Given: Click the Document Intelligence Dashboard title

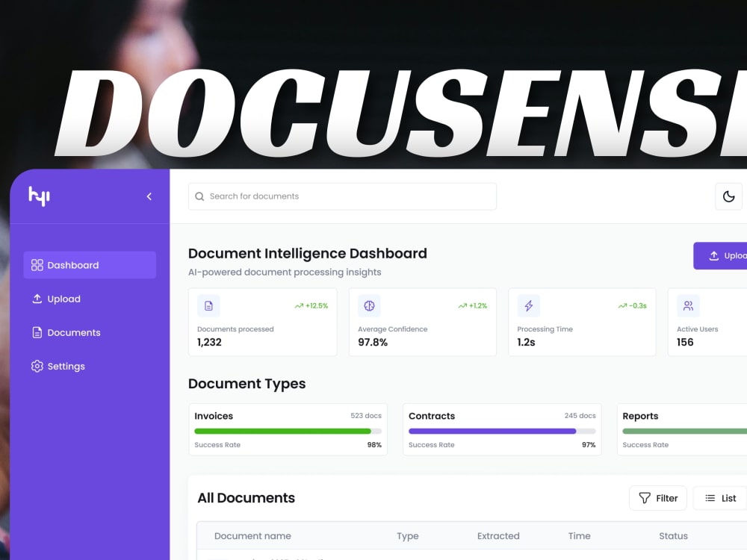Looking at the screenshot, I should point(307,253).
